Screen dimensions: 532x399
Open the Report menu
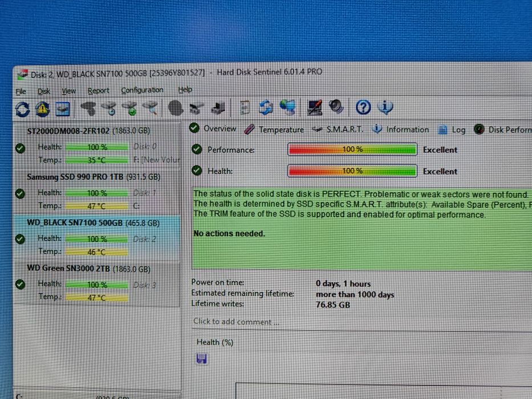(x=99, y=91)
